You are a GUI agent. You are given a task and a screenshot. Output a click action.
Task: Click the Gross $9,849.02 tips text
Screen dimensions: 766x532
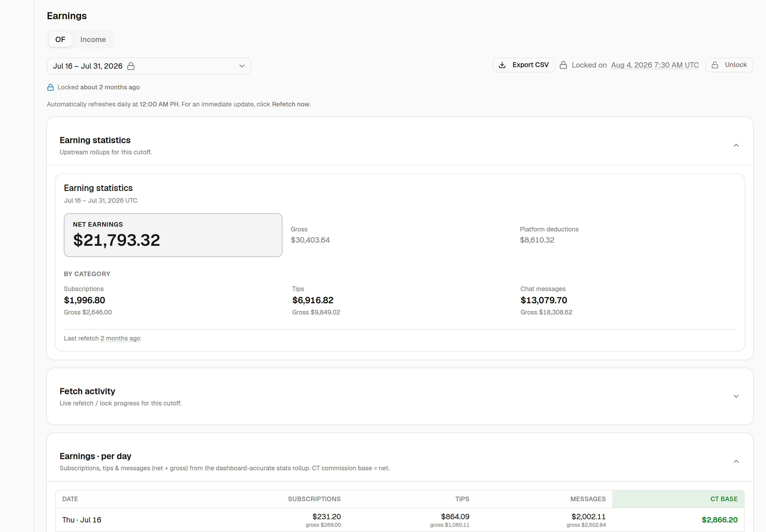(x=316, y=312)
